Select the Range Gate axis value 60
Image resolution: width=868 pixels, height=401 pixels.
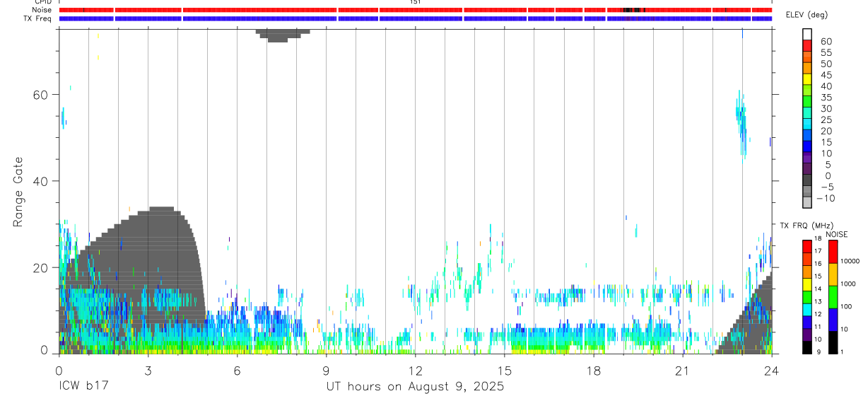(x=41, y=95)
